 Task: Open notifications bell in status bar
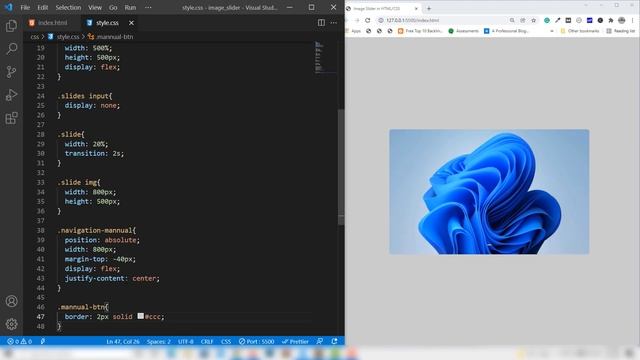[x=334, y=341]
